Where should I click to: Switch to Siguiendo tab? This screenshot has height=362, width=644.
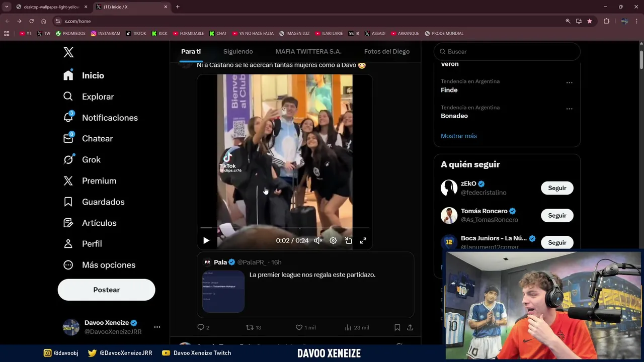pyautogui.click(x=238, y=52)
